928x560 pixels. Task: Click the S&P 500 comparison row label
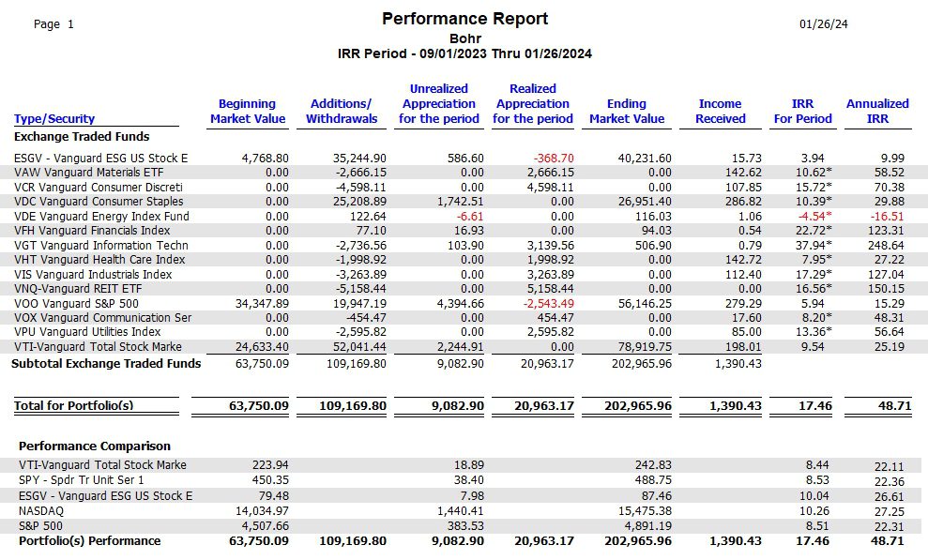(40, 525)
